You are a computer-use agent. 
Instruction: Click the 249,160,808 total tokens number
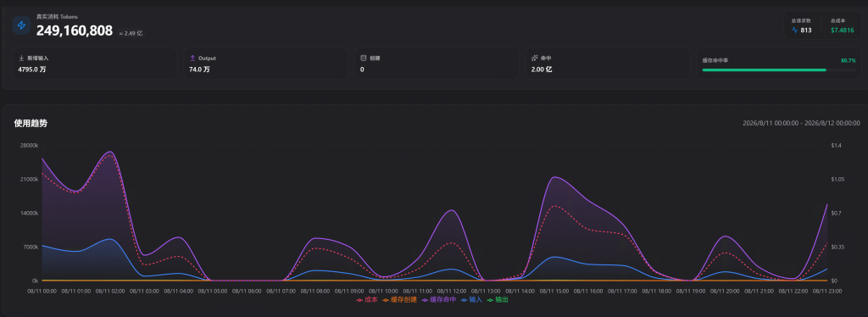75,31
